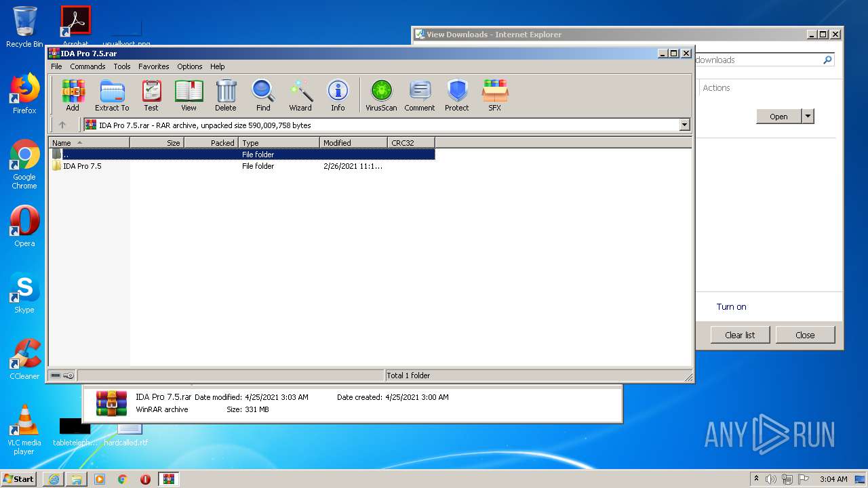
Task: Open Internet Explorer from the taskbar
Action: (x=54, y=479)
